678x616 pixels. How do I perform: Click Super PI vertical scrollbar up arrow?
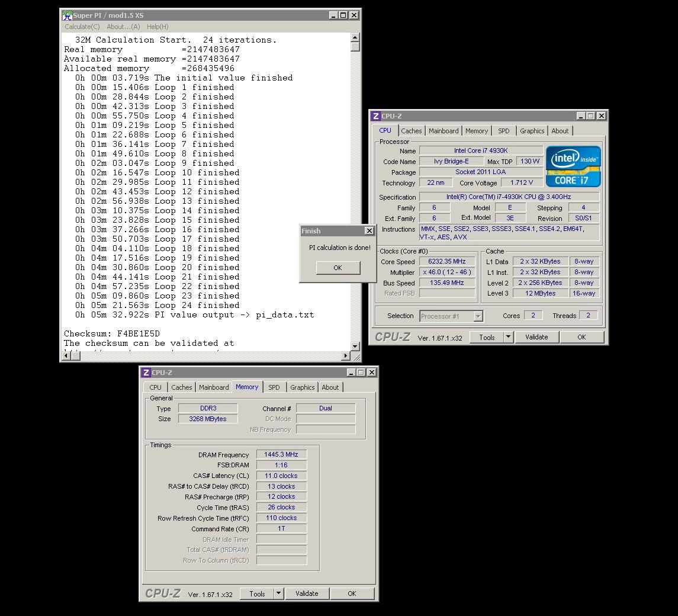pyautogui.click(x=355, y=38)
